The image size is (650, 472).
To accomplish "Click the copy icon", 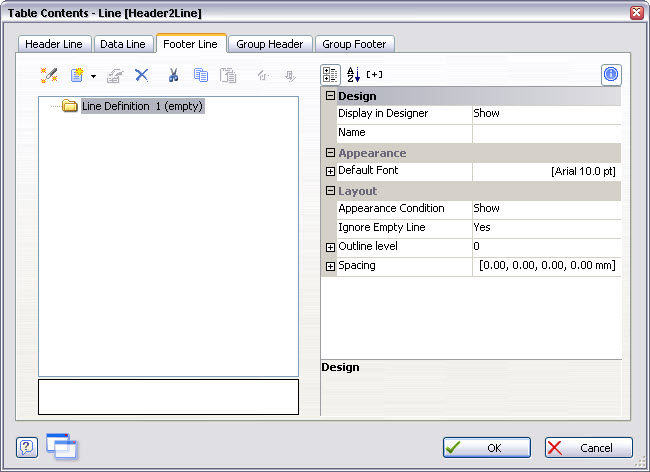I will coord(201,75).
